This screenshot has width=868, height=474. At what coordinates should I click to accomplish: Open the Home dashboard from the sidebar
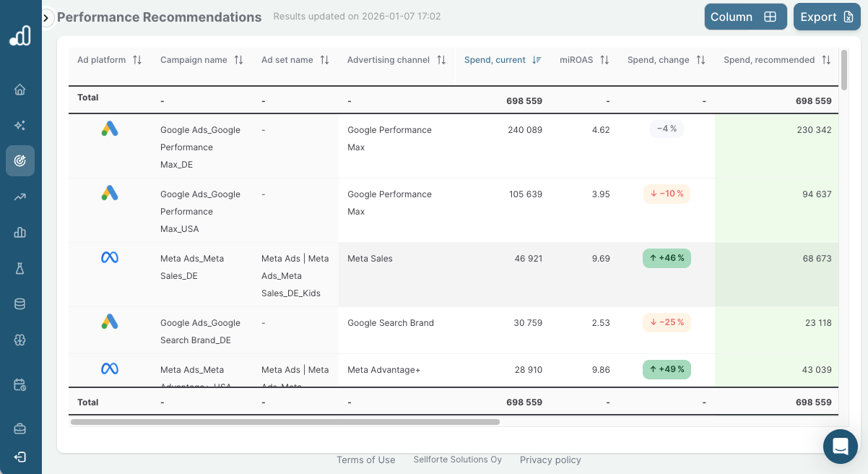(x=19, y=89)
